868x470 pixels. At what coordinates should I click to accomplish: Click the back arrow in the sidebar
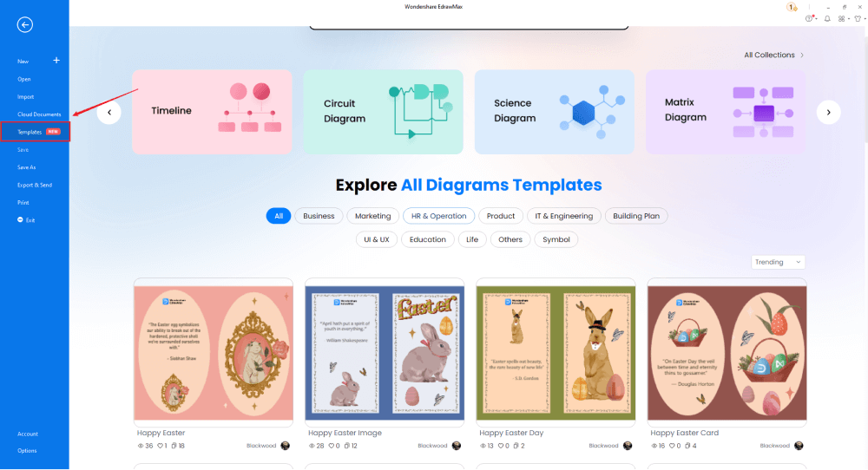pyautogui.click(x=25, y=25)
